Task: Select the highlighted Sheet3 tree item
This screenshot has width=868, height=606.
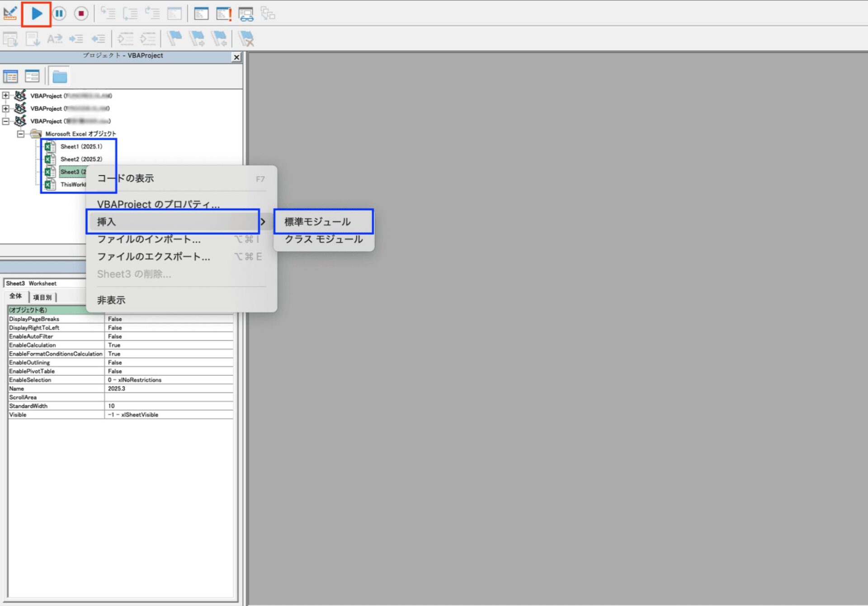Action: click(73, 172)
